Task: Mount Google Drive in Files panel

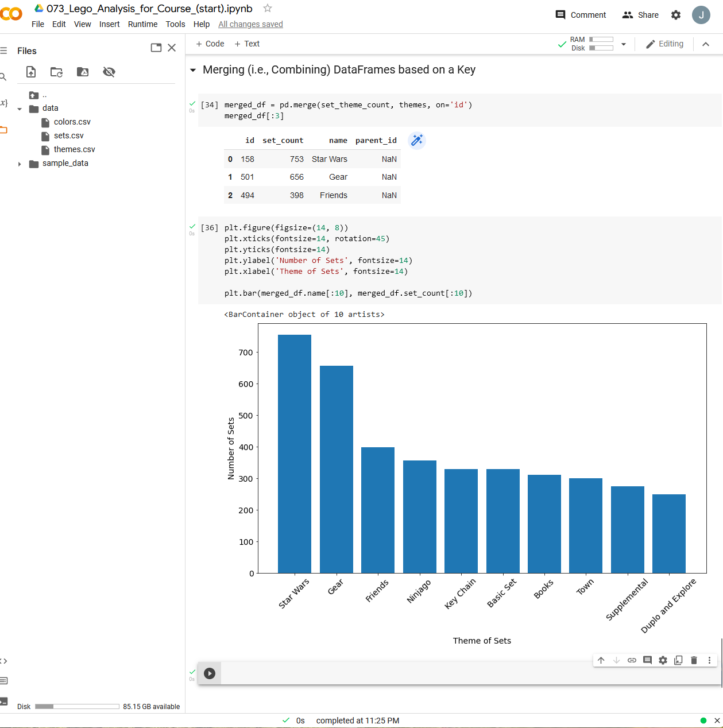Action: [x=82, y=72]
